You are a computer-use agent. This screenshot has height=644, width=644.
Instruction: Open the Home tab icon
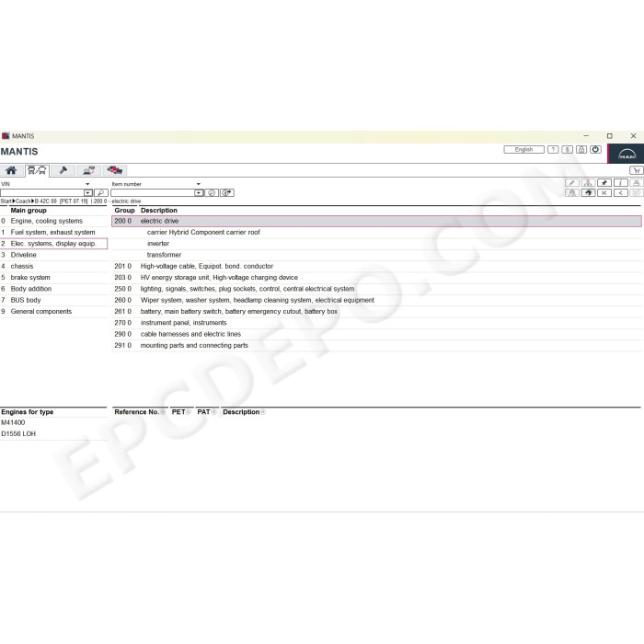(x=11, y=170)
